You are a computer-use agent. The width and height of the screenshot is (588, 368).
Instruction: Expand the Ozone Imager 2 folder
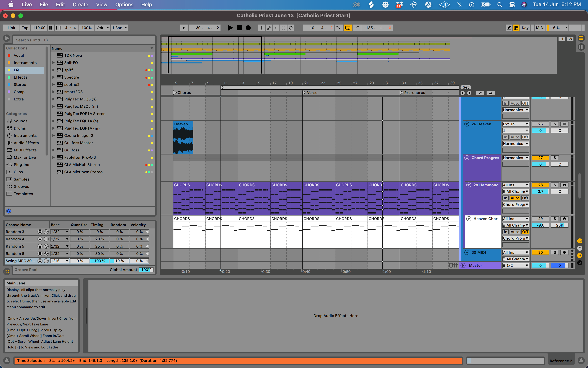[x=53, y=136]
